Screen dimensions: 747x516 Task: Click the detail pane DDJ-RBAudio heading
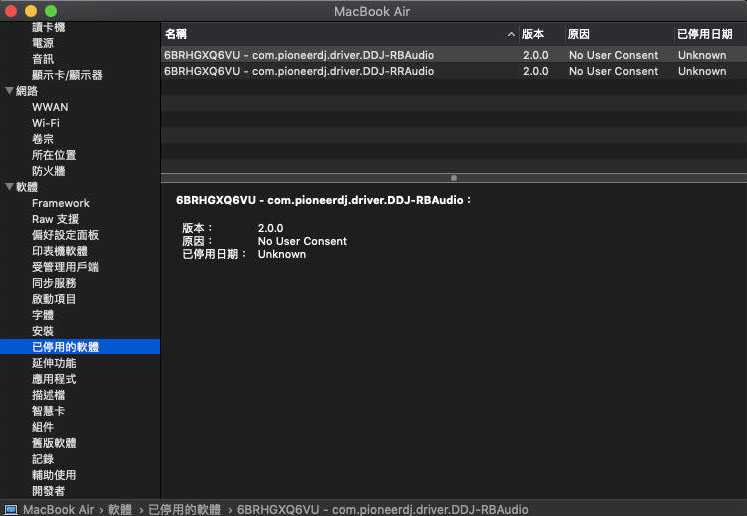pos(323,200)
